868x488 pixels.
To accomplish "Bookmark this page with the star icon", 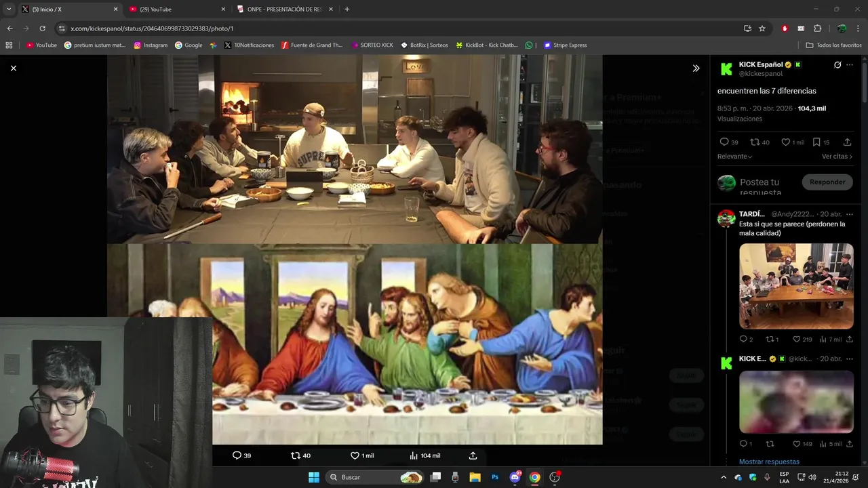I will point(762,28).
